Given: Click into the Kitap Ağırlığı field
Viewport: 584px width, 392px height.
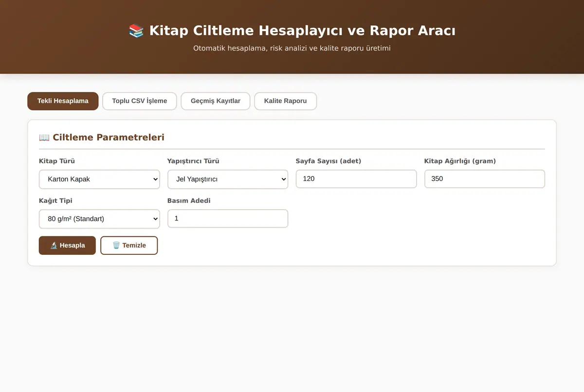Looking at the screenshot, I should click(485, 179).
